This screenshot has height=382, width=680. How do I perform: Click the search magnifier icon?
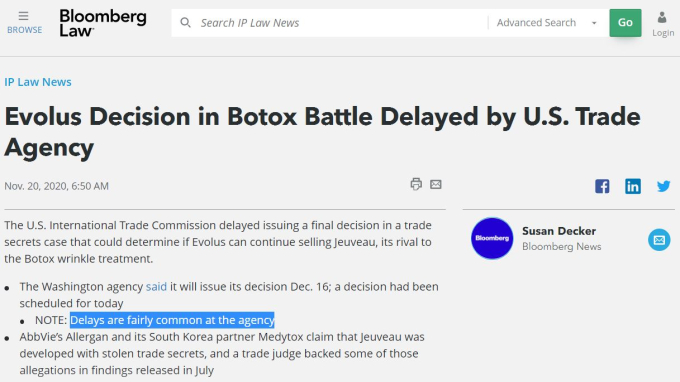185,23
